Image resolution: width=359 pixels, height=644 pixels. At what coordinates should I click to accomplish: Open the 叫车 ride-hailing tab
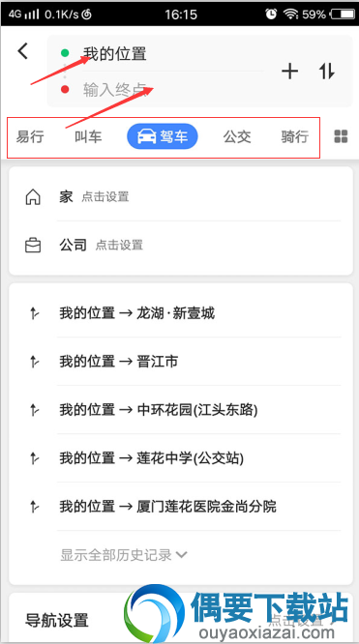(x=88, y=136)
